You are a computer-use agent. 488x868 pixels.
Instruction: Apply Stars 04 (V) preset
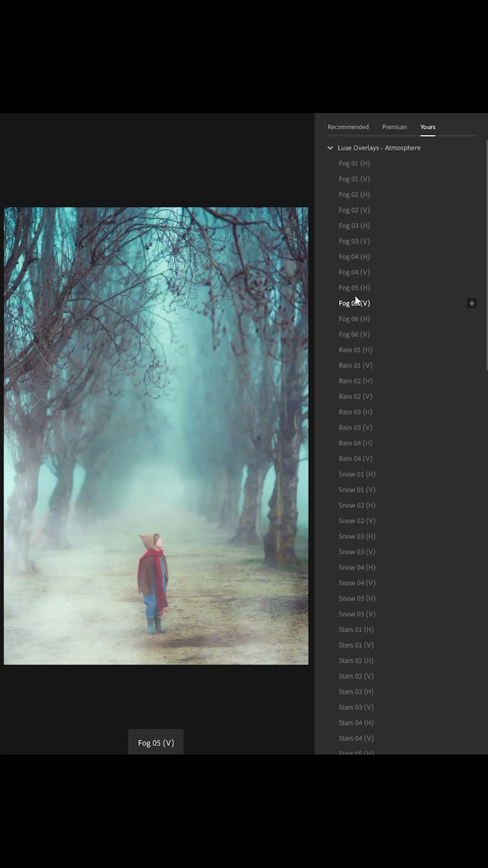[356, 738]
